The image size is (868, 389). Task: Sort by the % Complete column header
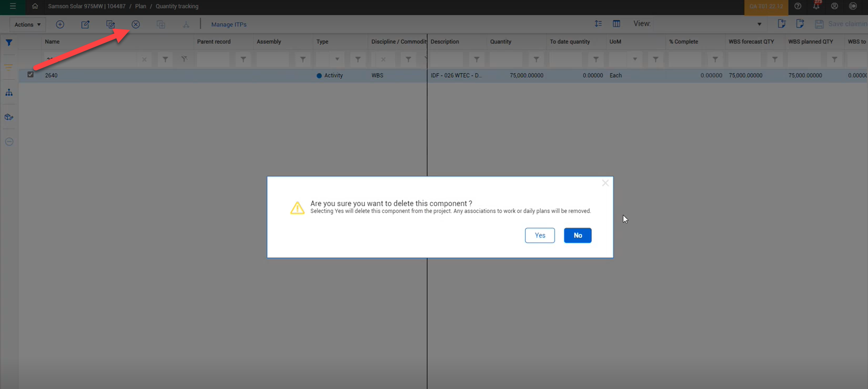(683, 42)
